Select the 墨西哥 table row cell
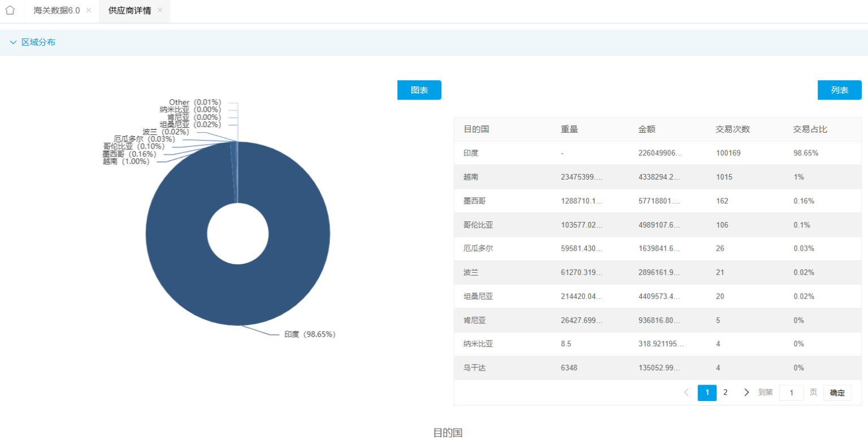The image size is (868, 440). tap(475, 201)
